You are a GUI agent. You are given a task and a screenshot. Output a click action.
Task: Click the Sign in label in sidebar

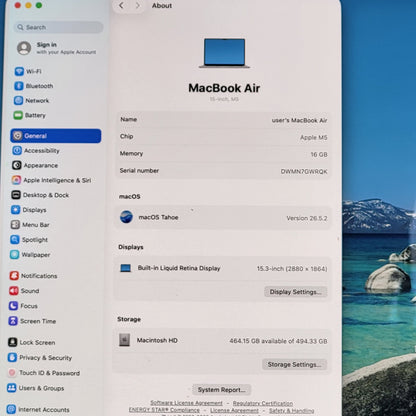[47, 45]
